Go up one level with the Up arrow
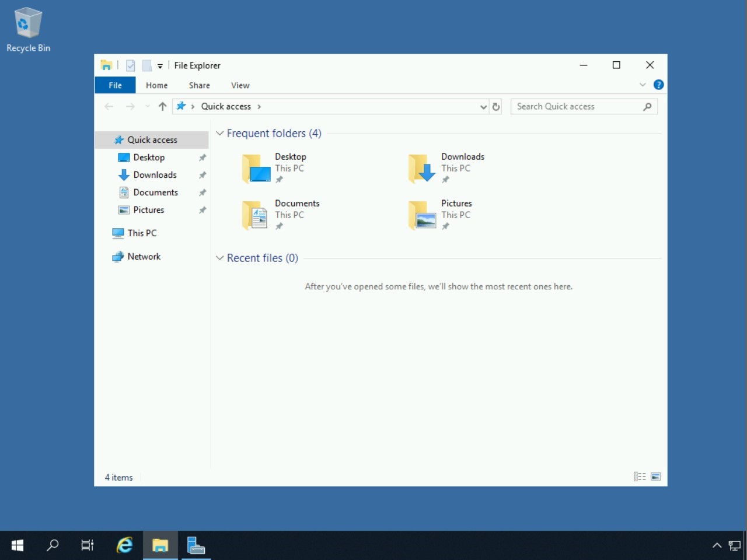Image resolution: width=747 pixels, height=560 pixels. 162,106
